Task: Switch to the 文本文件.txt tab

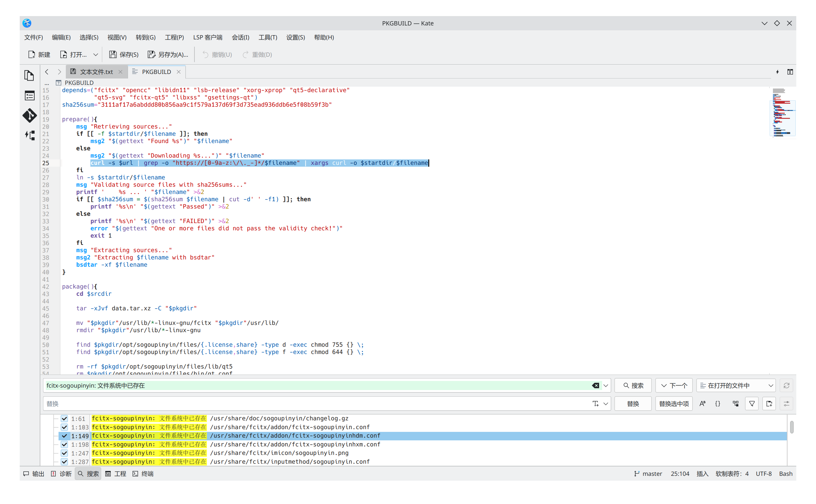Action: [96, 72]
